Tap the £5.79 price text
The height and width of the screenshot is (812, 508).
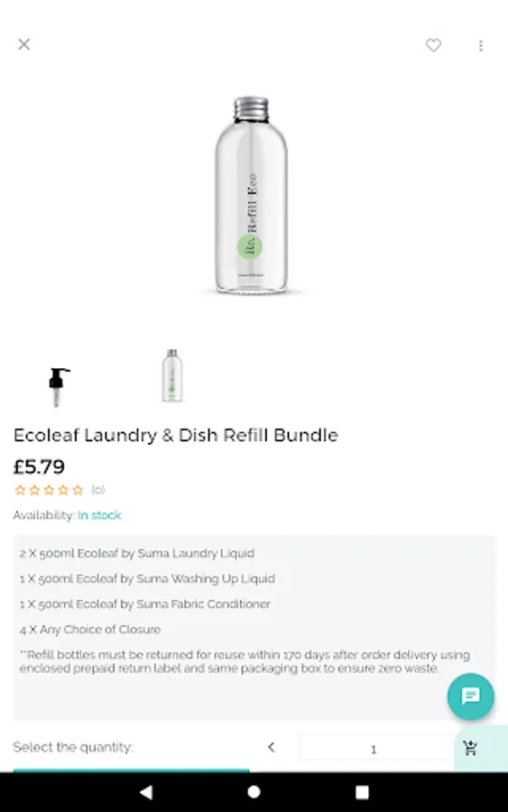tap(39, 466)
